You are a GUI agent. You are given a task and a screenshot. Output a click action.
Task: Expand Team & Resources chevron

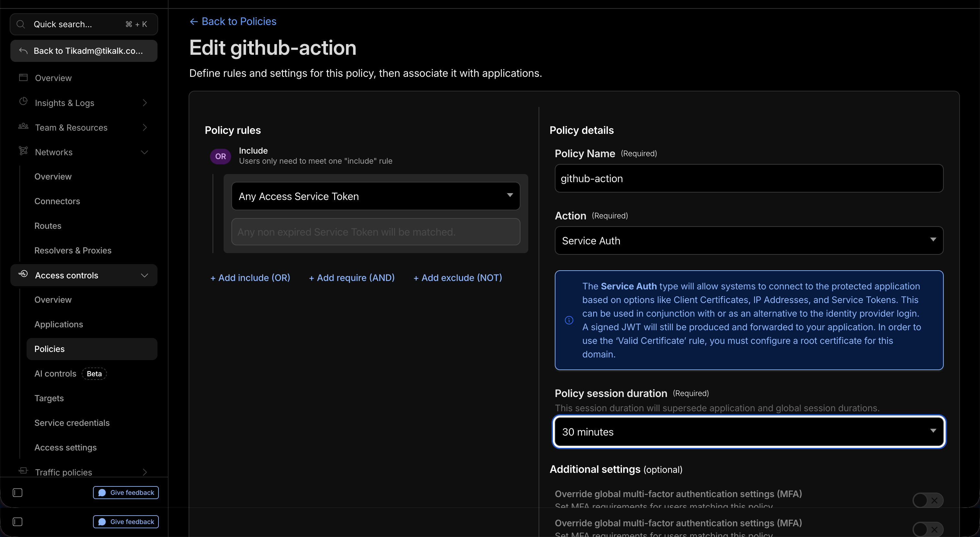click(x=145, y=127)
